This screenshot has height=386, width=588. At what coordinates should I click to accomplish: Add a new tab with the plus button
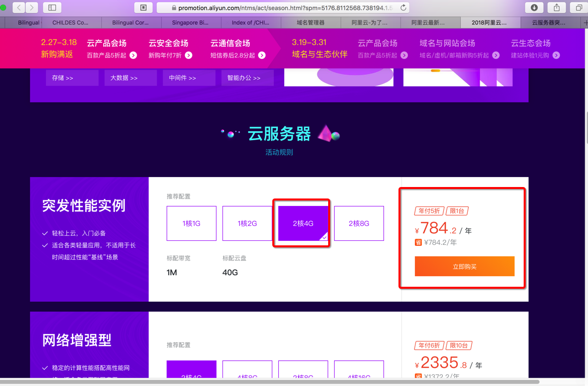[585, 22]
